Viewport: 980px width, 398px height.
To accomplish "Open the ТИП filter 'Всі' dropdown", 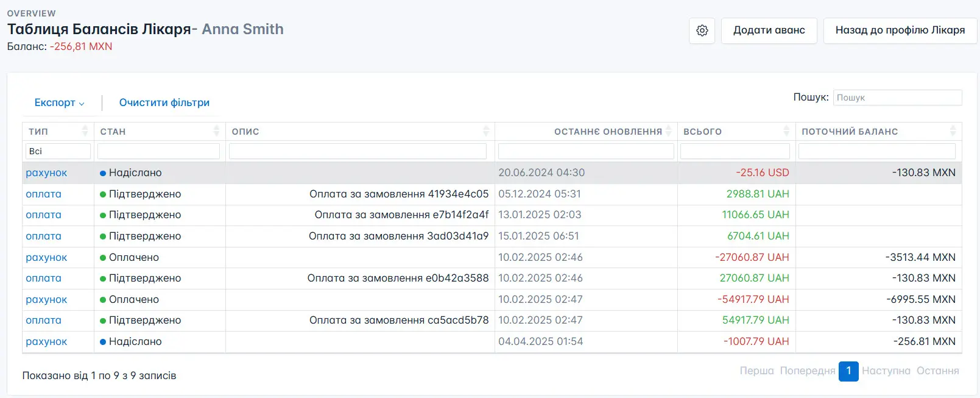I will pos(58,151).
